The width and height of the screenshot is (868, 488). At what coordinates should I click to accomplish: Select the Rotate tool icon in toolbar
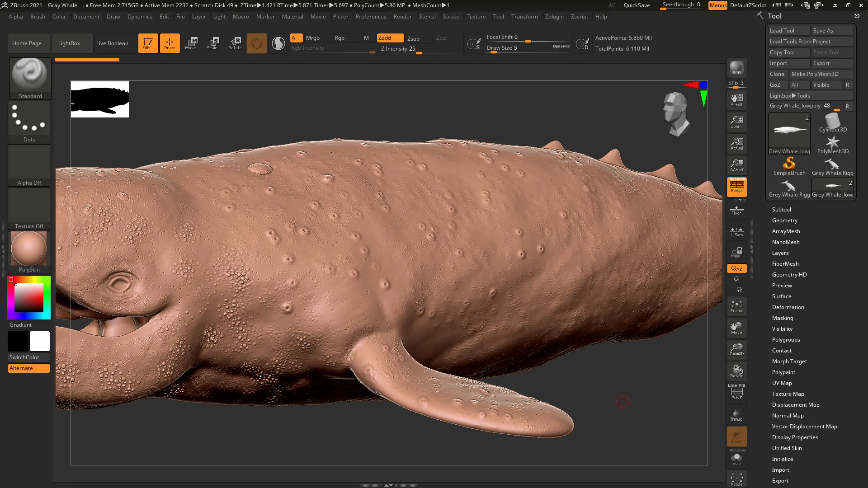pos(235,43)
